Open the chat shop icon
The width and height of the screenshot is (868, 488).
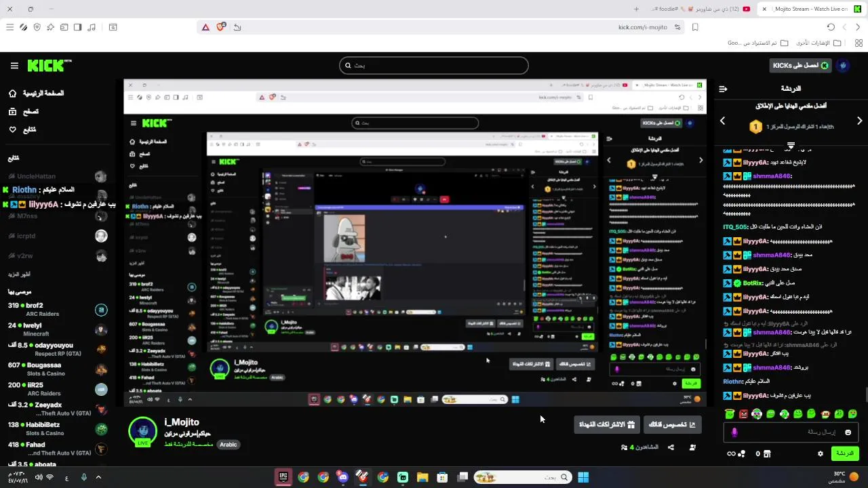pos(767,453)
